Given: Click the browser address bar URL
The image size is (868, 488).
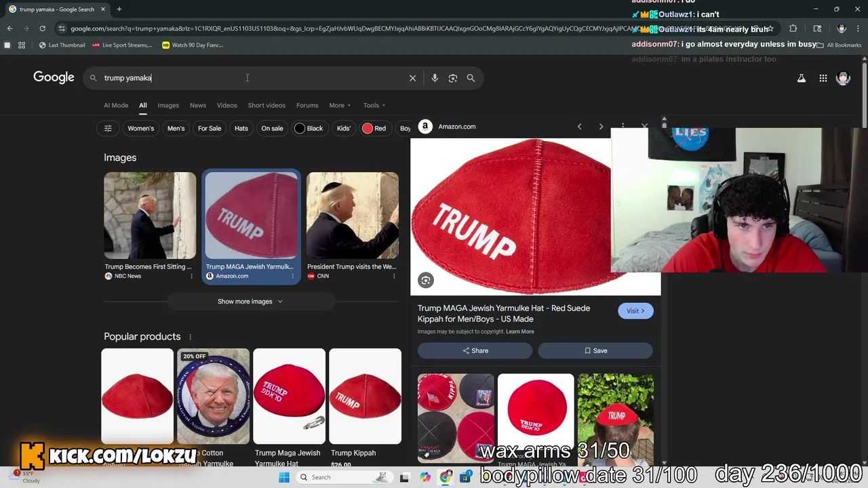Looking at the screenshot, I should click(353, 28).
